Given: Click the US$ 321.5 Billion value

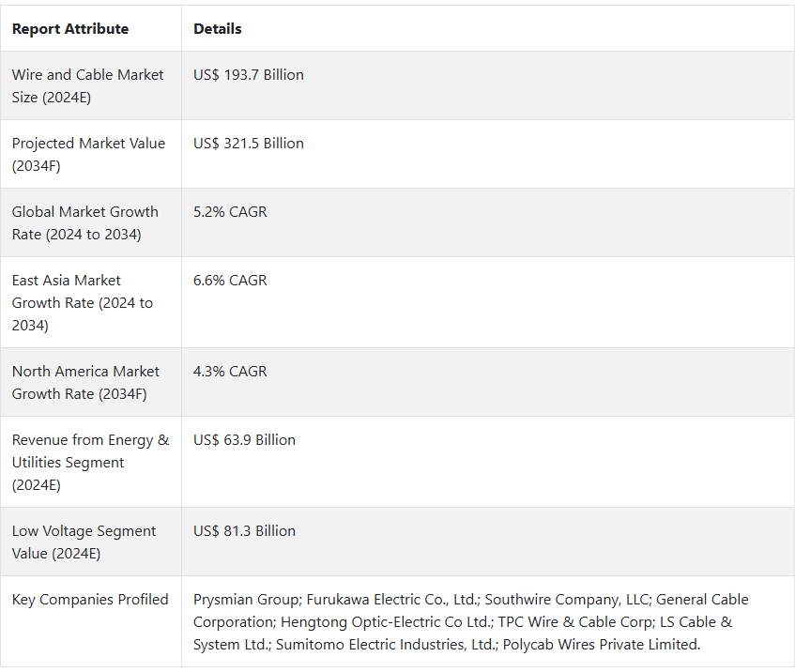Looking at the screenshot, I should (249, 144).
